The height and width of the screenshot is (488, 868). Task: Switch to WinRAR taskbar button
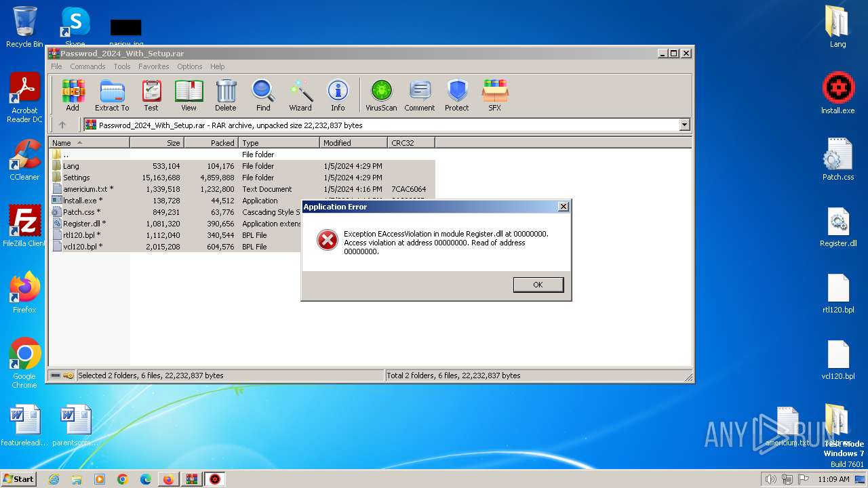tap(192, 479)
